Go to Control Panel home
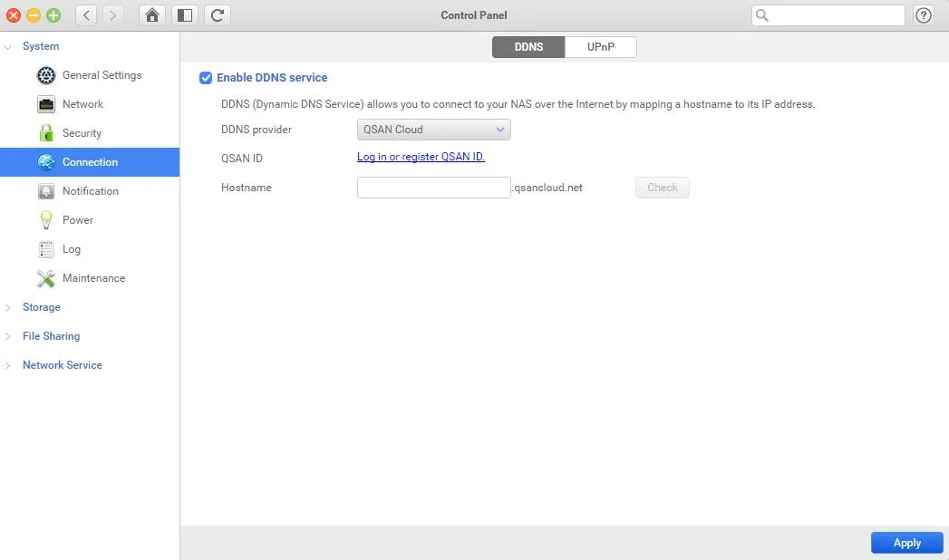This screenshot has height=560, width=949. (x=152, y=15)
